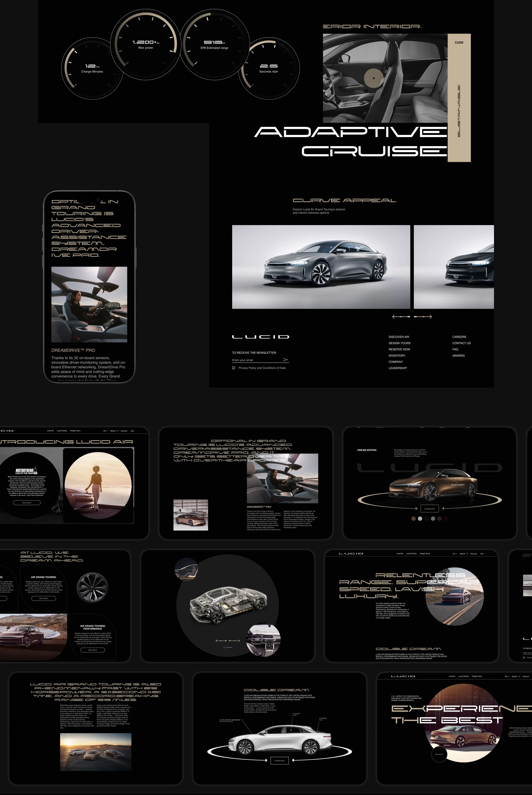Click Search in Introducing Lucid Air mockup
The image size is (532, 795).
pos(114,431)
